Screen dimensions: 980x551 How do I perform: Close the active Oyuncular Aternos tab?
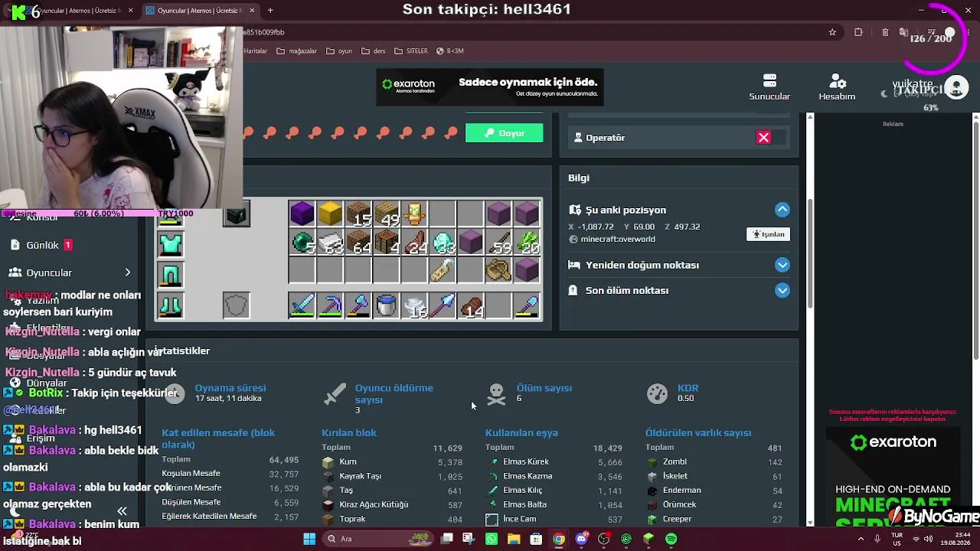(251, 11)
